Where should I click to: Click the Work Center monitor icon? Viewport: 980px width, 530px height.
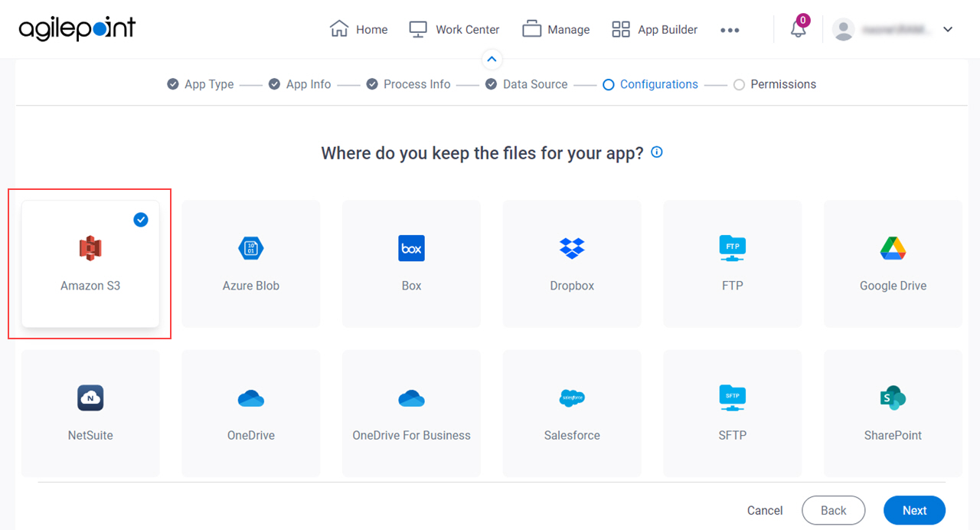click(418, 29)
